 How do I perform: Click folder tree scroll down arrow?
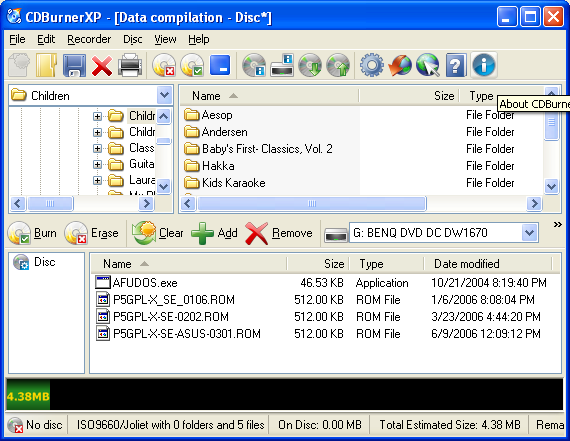pyautogui.click(x=164, y=187)
